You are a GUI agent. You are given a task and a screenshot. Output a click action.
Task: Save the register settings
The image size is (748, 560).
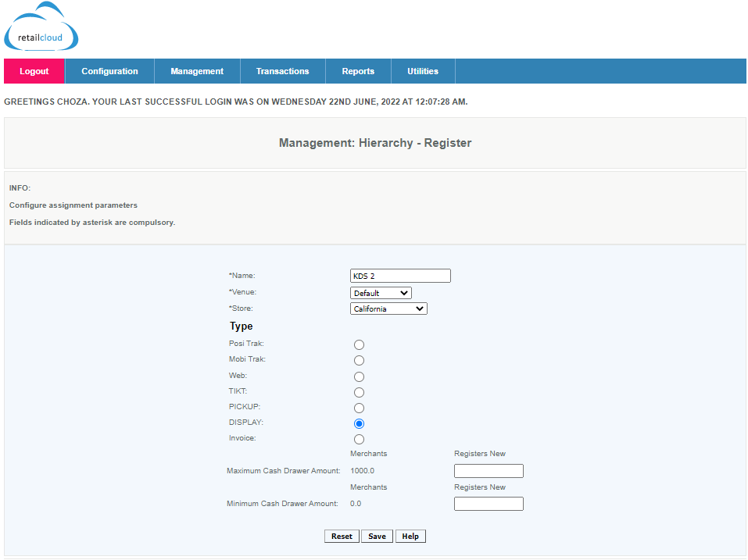pyautogui.click(x=377, y=536)
